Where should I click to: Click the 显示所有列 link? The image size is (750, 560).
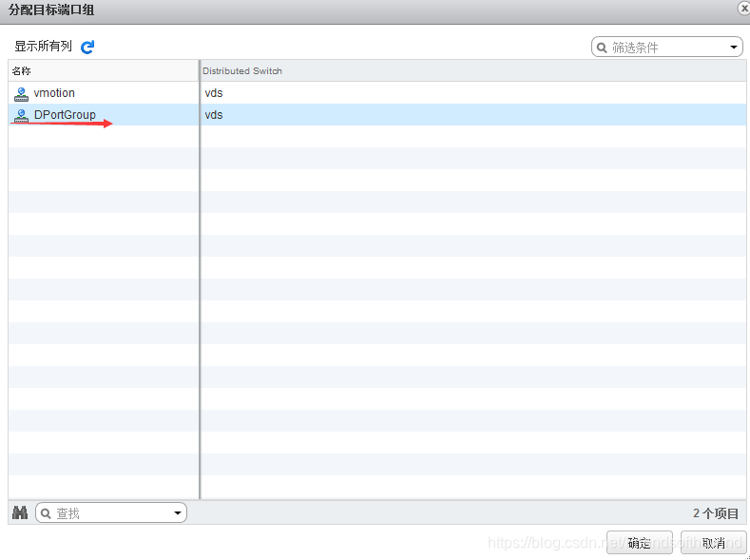click(x=43, y=47)
